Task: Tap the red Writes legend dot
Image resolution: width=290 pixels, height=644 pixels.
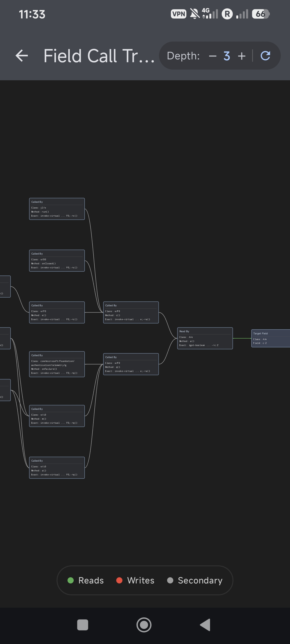Action: tap(119, 580)
